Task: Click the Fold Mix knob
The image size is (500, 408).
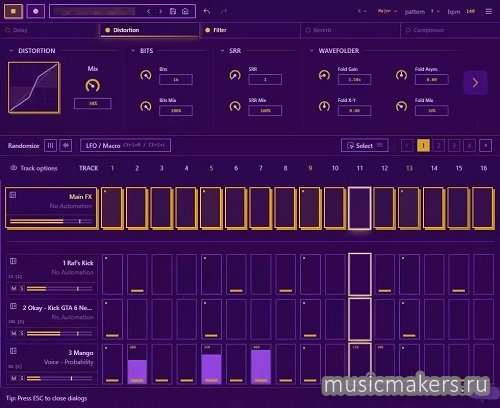Action: pos(401,106)
